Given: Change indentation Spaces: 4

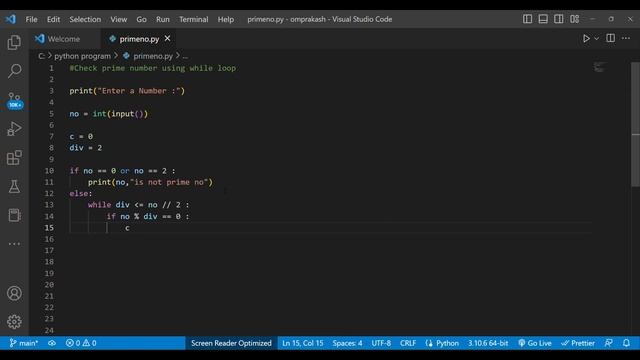Looking at the screenshot, I should point(347,343).
